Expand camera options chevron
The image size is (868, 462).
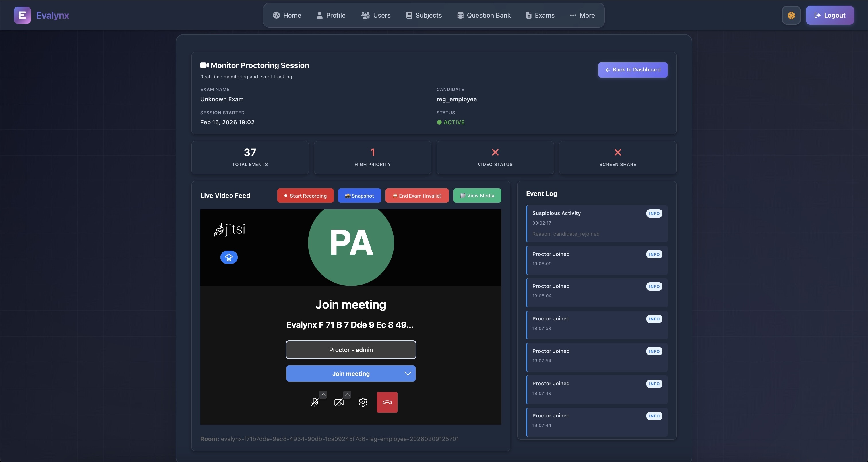(x=347, y=394)
